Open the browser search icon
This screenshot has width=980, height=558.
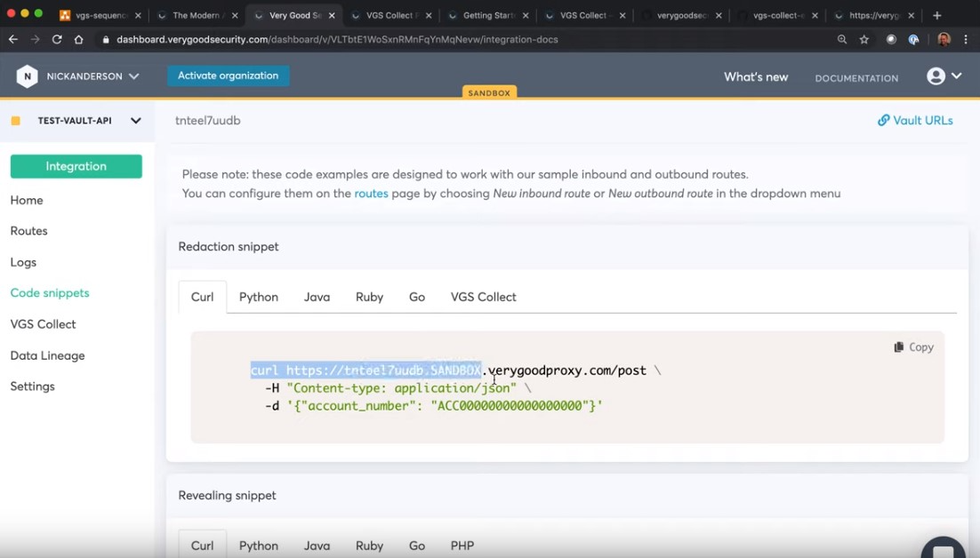click(841, 39)
